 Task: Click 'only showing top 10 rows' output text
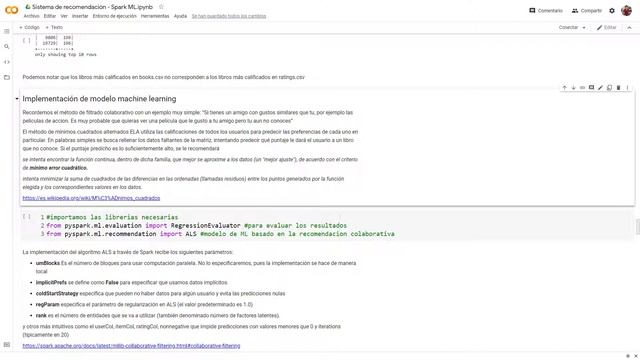coord(66,54)
